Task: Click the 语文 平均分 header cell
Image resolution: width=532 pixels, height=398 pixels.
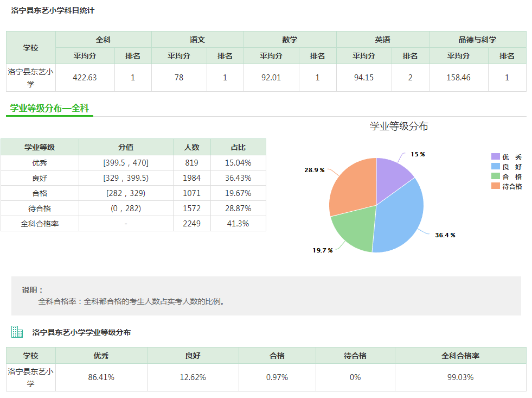Action: (180, 55)
